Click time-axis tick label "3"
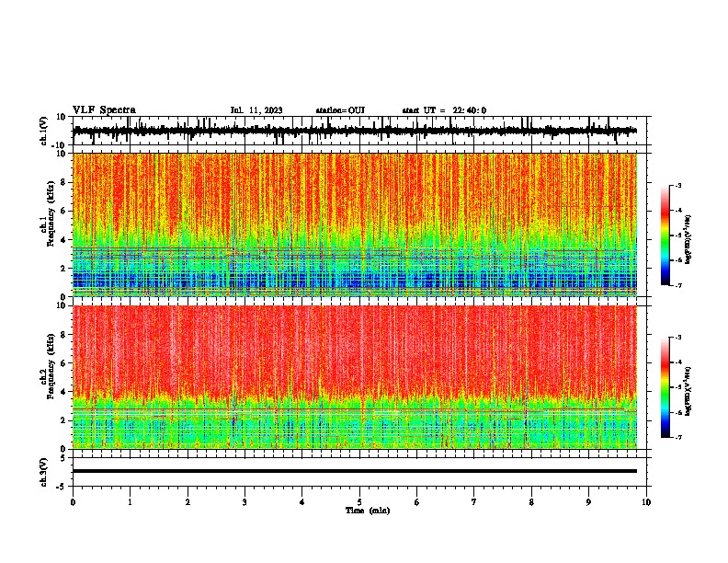The width and height of the screenshot is (728, 563). pyautogui.click(x=245, y=502)
